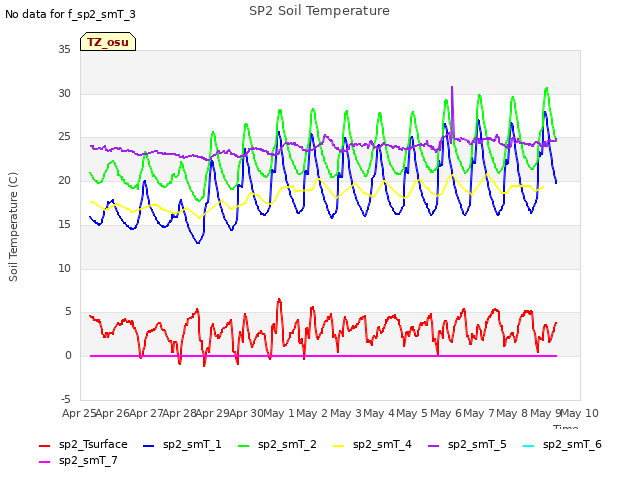Toggle the sp2_smT_5 legend entry
The image size is (640, 480).
click(467, 444)
